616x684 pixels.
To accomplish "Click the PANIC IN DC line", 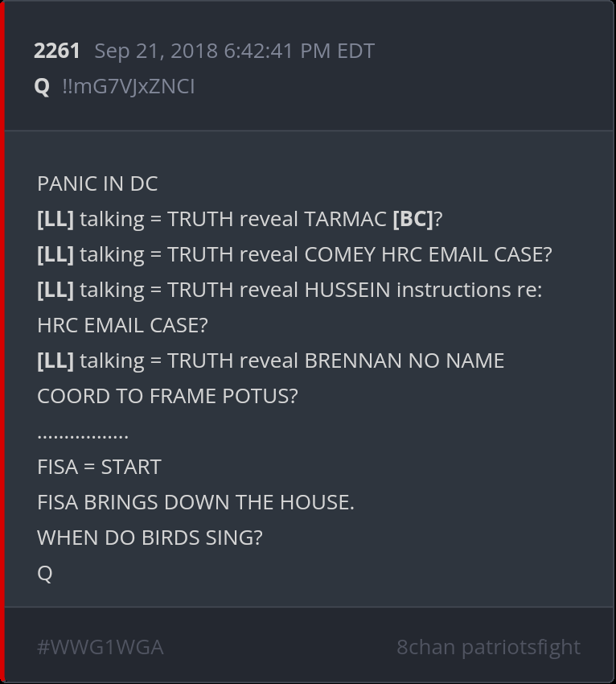I will click(97, 183).
